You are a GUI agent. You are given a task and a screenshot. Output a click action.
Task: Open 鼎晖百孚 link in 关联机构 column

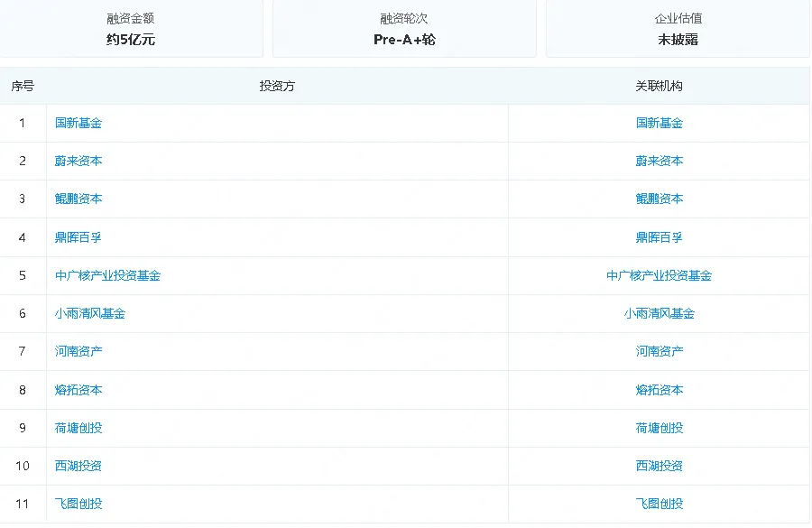660,237
